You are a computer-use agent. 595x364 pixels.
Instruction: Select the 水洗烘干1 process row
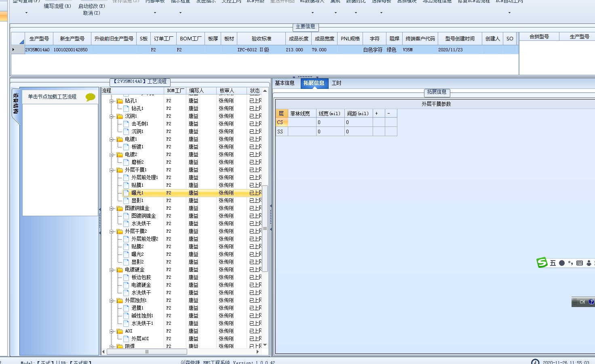(x=142, y=323)
